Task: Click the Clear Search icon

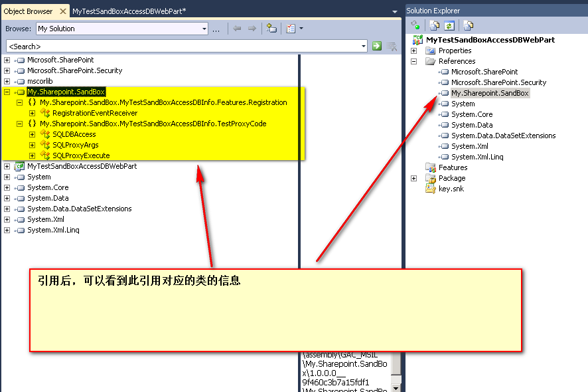Action: 392,47
